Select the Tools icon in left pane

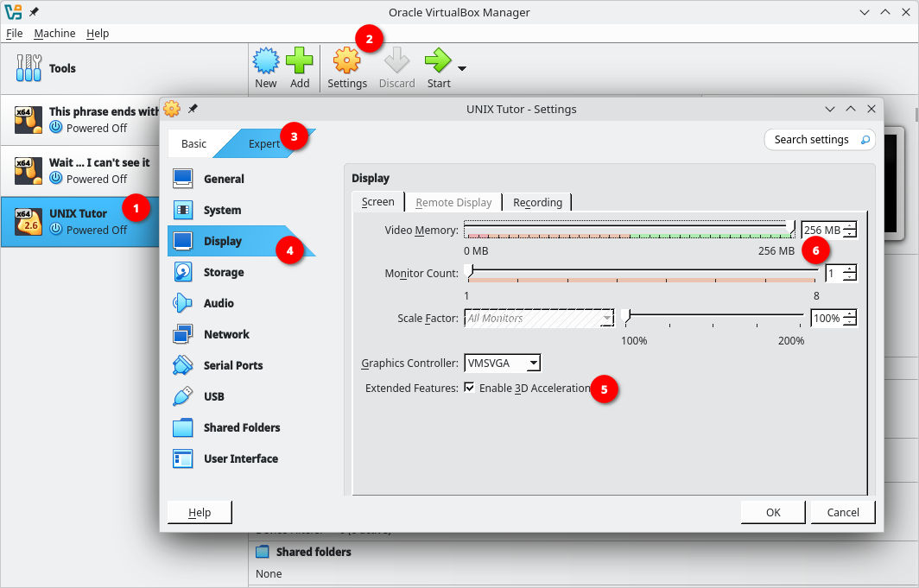click(x=29, y=68)
